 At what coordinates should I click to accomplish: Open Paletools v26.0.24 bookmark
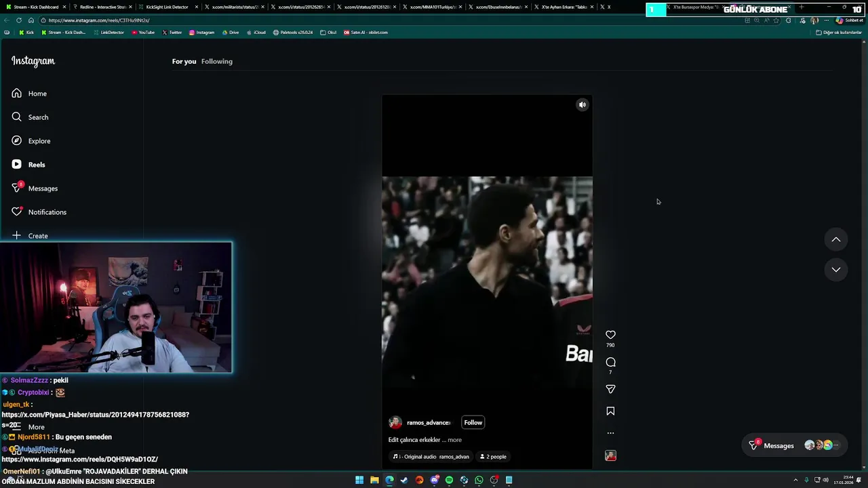[293, 33]
